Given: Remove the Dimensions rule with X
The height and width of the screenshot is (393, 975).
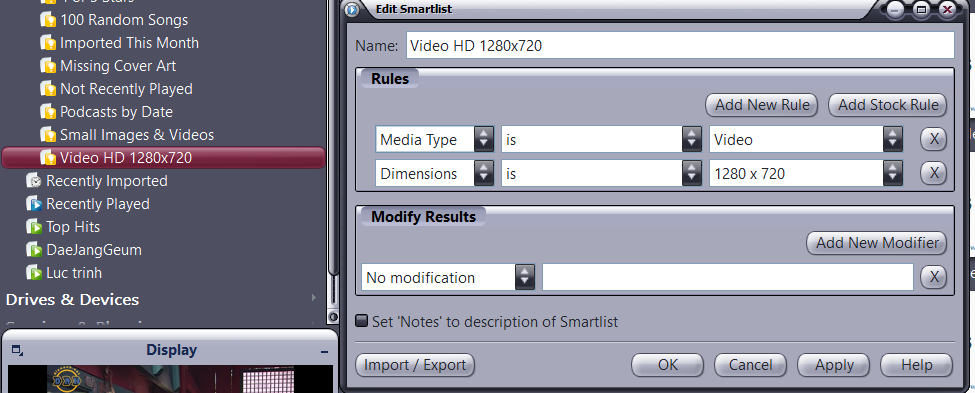Looking at the screenshot, I should point(933,173).
